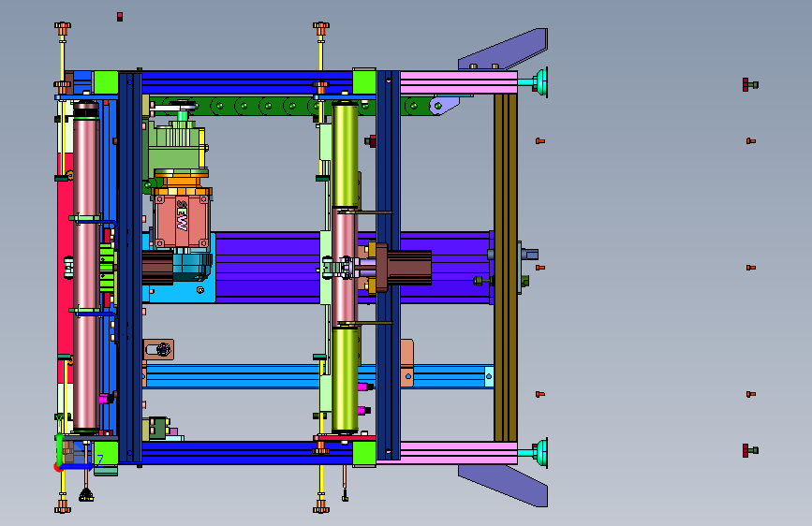Select the upper pink extrusion profile
The width and height of the screenshot is (812, 526).
[459, 82]
